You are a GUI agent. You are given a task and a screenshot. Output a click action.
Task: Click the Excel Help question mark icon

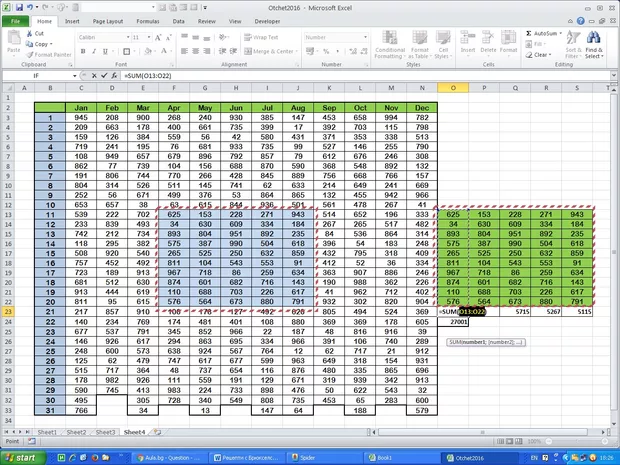click(580, 21)
